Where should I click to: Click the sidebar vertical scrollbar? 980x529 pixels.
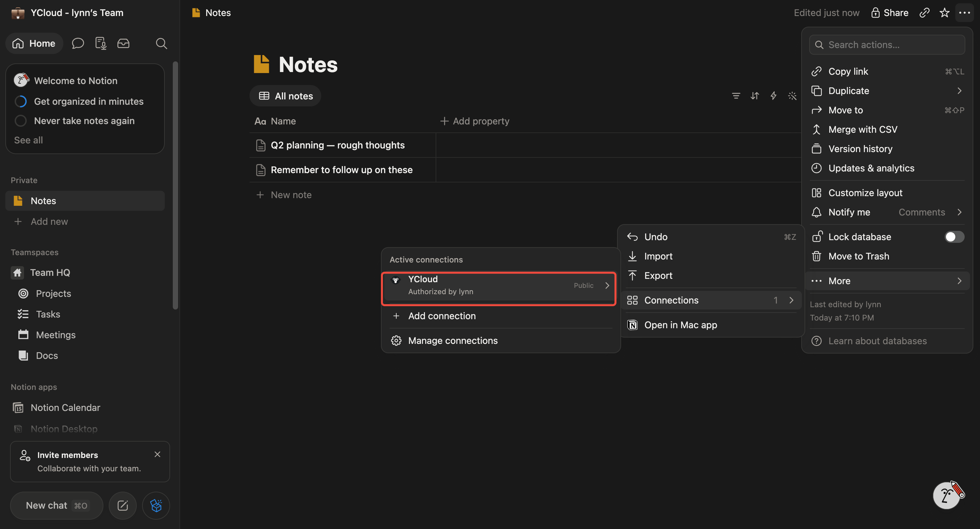click(x=175, y=185)
